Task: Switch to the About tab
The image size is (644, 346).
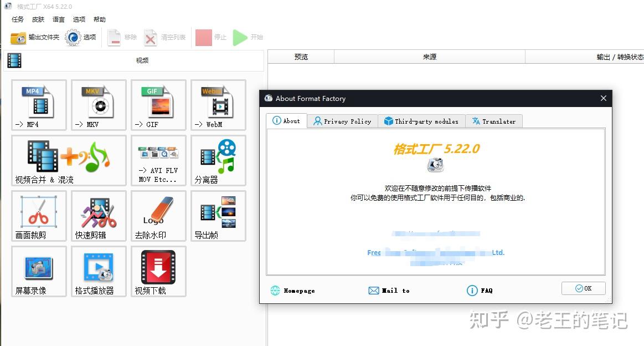Action: coord(287,121)
